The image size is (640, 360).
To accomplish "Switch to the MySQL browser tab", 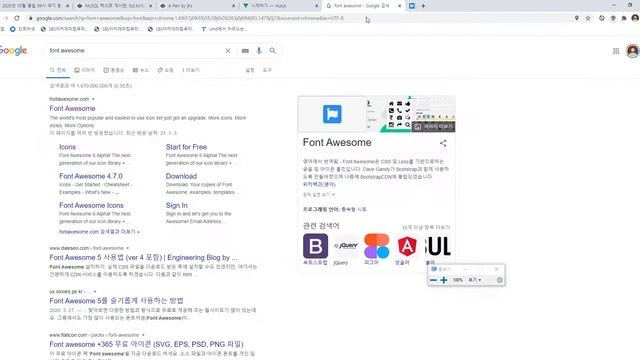I will (114, 6).
